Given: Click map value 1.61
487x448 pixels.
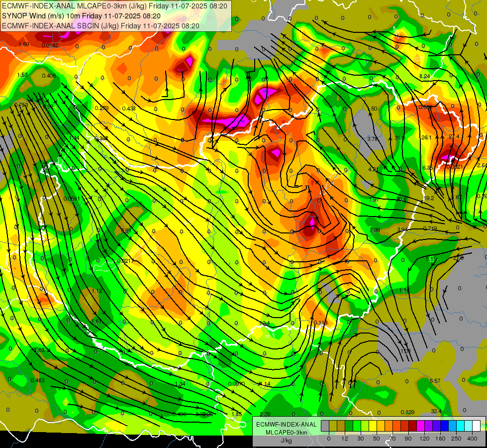Looking at the screenshot, I should tap(97, 321).
